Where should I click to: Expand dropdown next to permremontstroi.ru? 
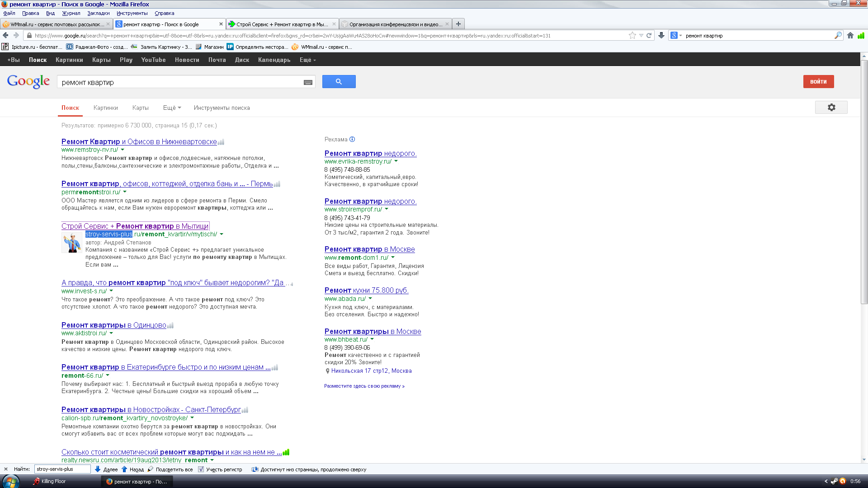(125, 192)
